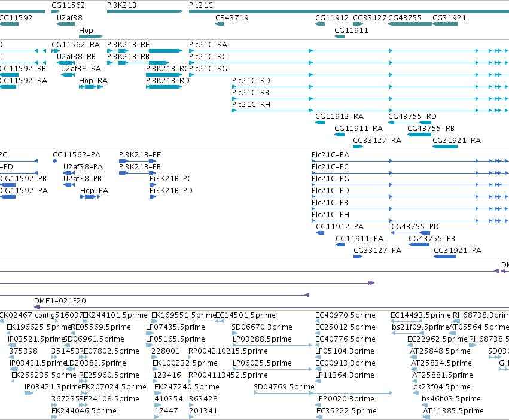Select the CG33127 gene label

click(370, 18)
